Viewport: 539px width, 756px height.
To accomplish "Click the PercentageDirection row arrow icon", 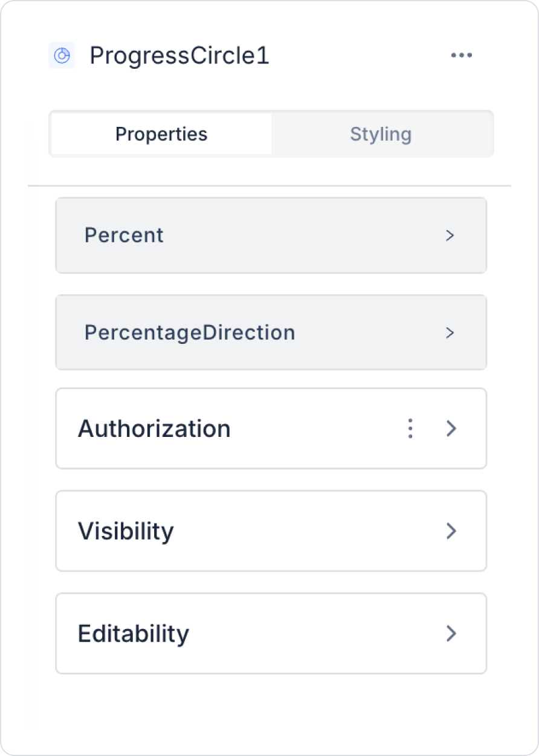I will pyautogui.click(x=450, y=332).
